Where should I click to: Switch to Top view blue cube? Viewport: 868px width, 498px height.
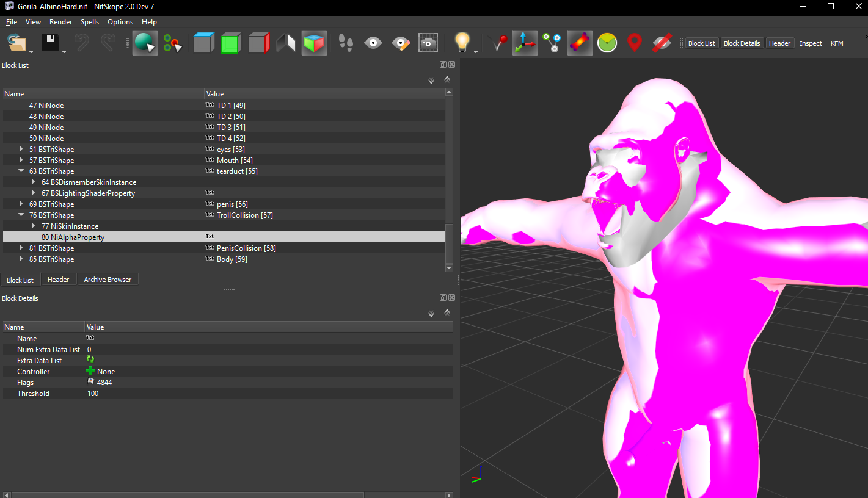click(204, 43)
